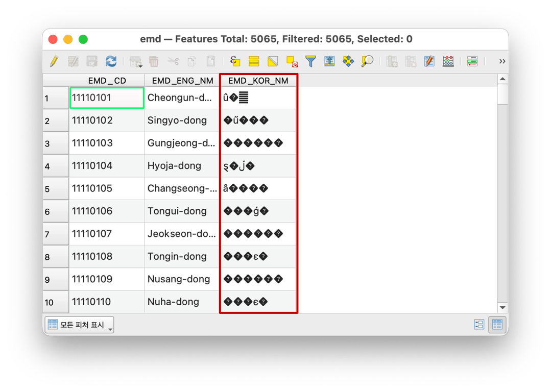Click the add feature icon
This screenshot has height=392, width=551.
pos(136,61)
